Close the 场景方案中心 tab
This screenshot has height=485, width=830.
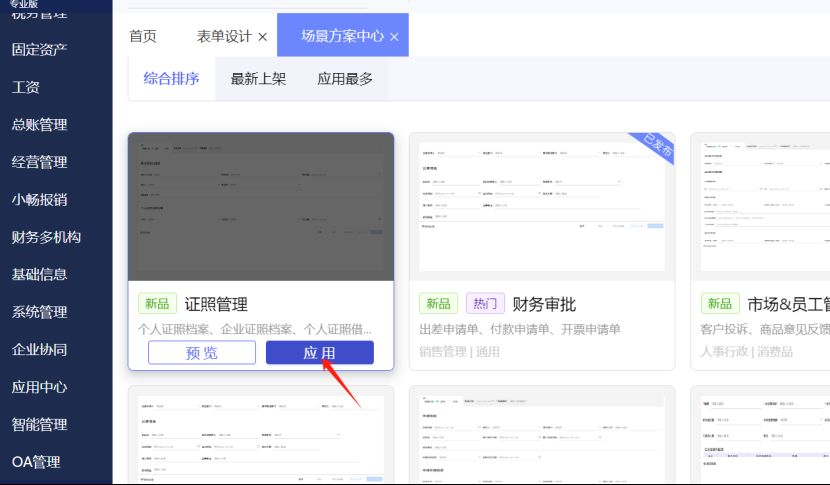point(394,37)
